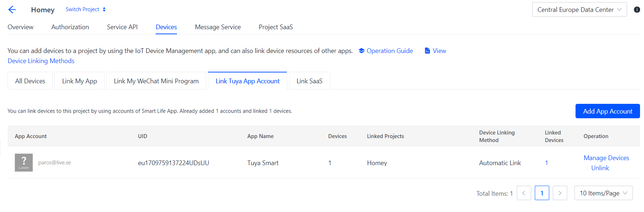
Task: Go to previous page arrow
Action: (524, 193)
